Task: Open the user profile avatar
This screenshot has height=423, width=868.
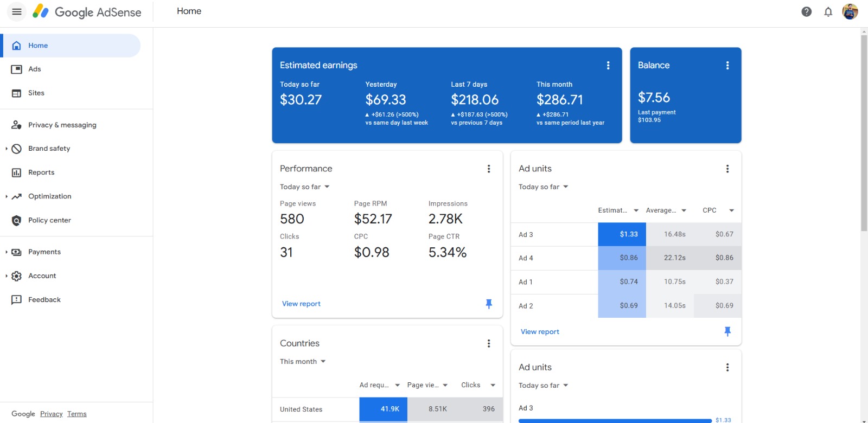Action: [850, 11]
